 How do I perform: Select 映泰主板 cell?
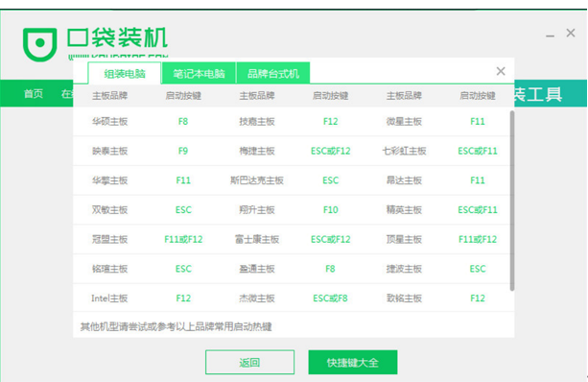point(110,151)
